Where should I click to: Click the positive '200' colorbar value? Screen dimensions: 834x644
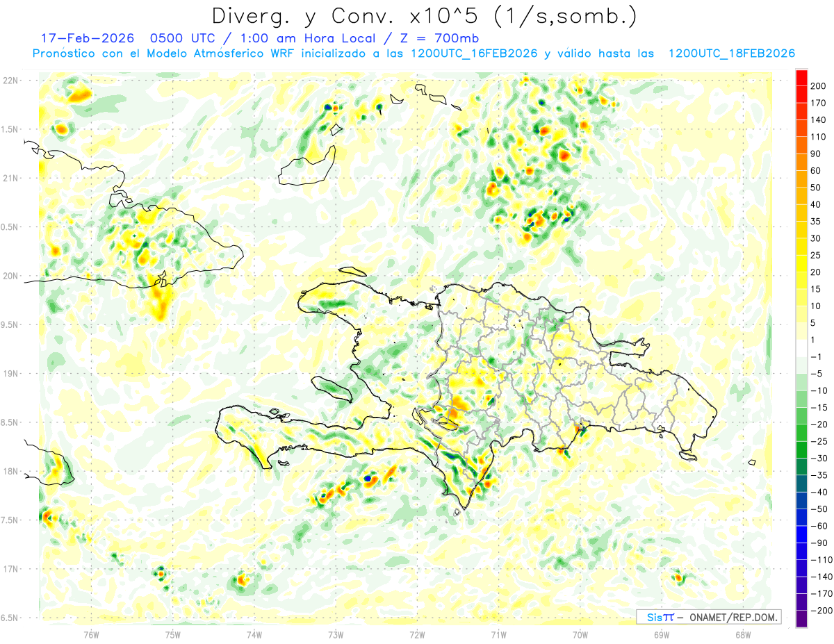tap(817, 86)
